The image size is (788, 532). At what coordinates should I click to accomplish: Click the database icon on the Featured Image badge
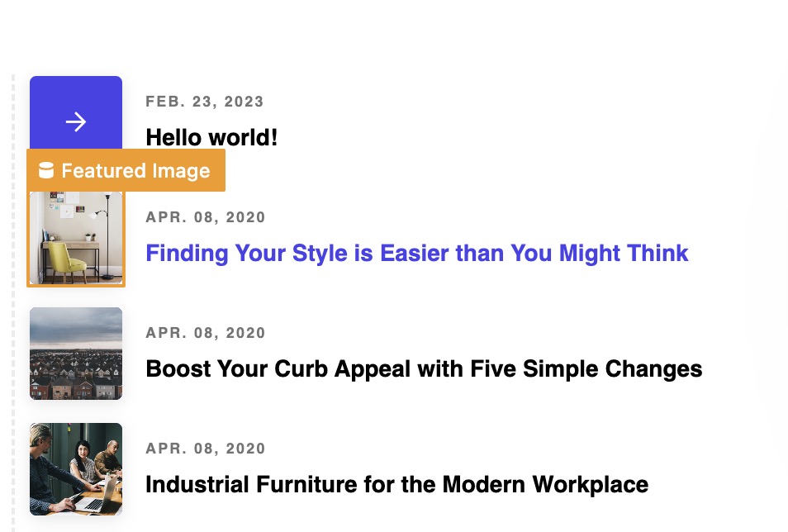47,171
